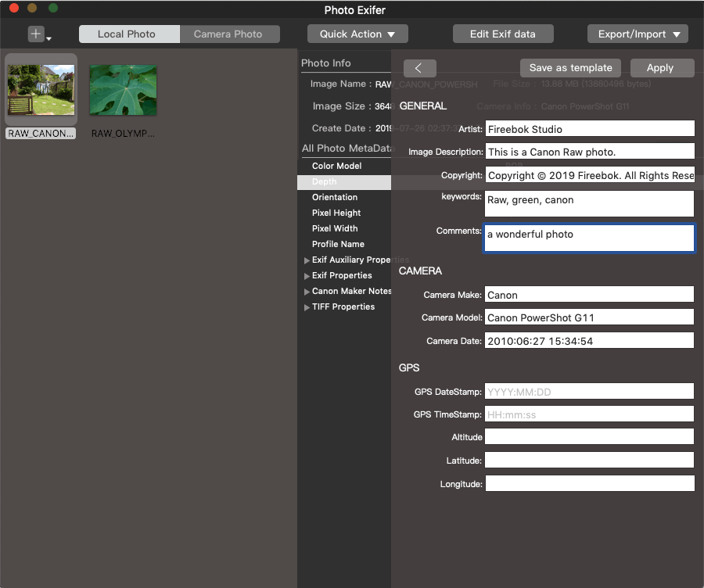Screen dimensions: 704x588
Task: Click the Copyright input field
Action: pyautogui.click(x=590, y=175)
